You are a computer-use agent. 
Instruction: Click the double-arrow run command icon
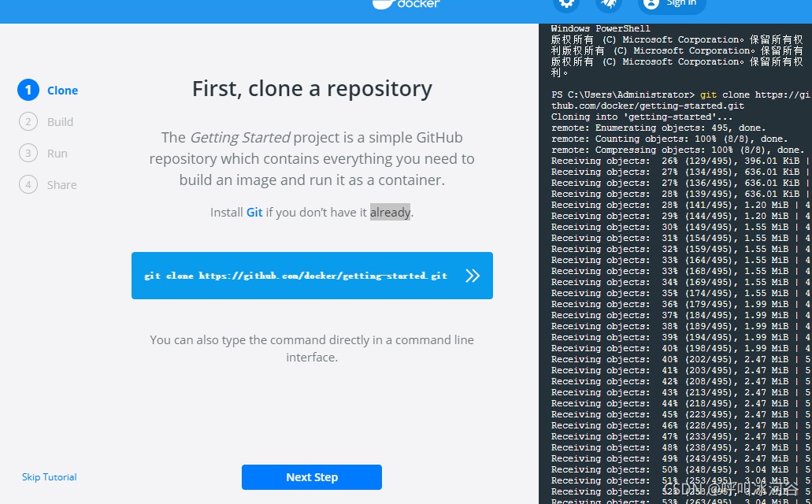point(473,276)
